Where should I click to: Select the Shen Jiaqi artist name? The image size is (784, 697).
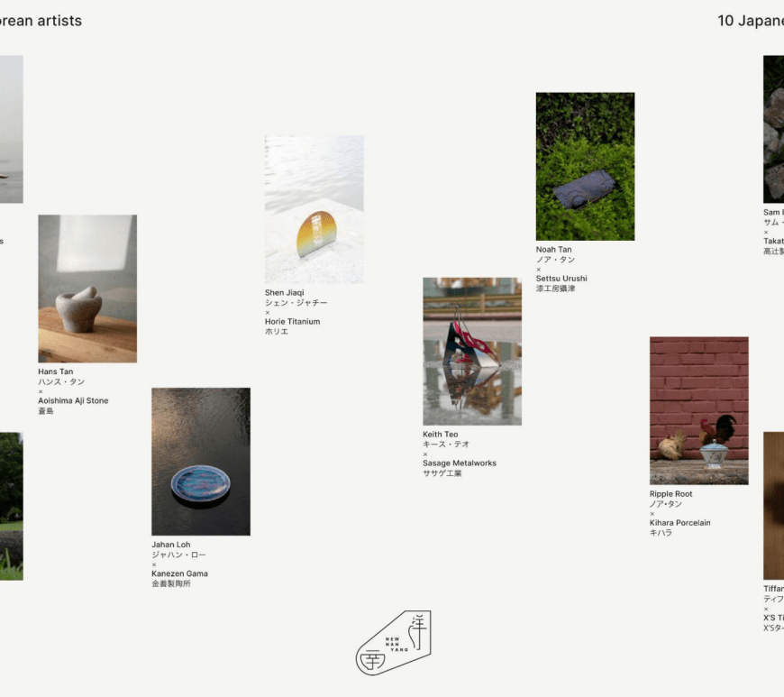(284, 292)
